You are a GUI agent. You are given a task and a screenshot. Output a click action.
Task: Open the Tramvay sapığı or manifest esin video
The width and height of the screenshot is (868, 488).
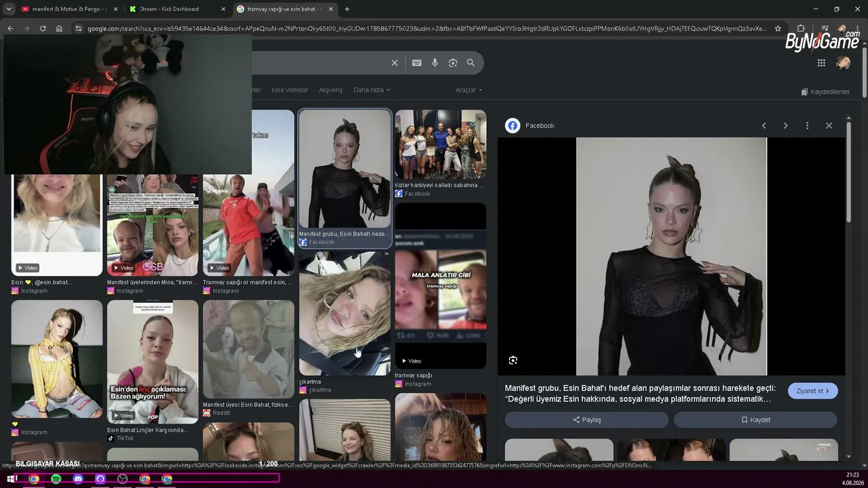click(248, 225)
